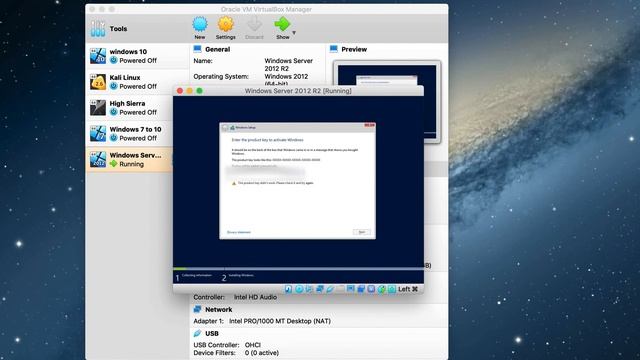Click Powered Off status under Kali Linux

point(138,87)
